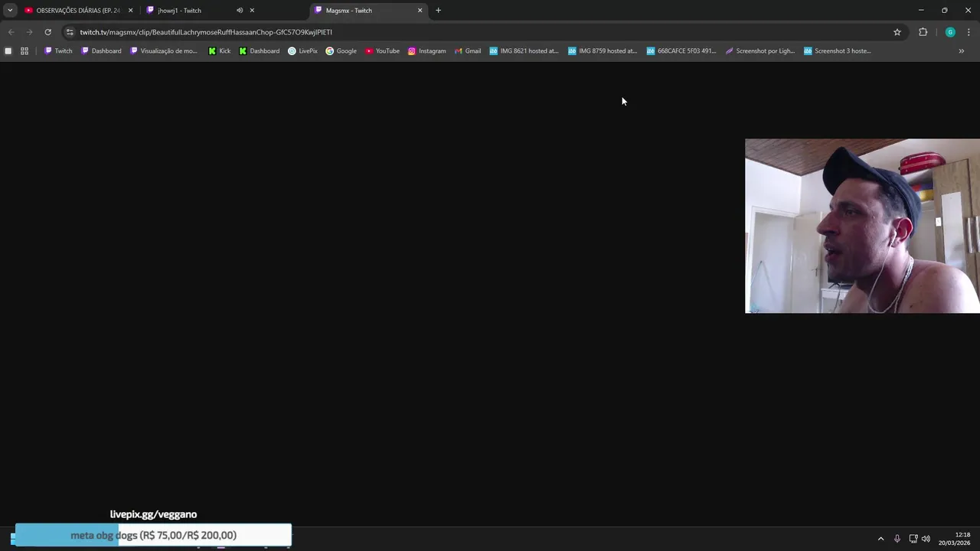Bookmark this page with the star icon

(x=897, y=32)
